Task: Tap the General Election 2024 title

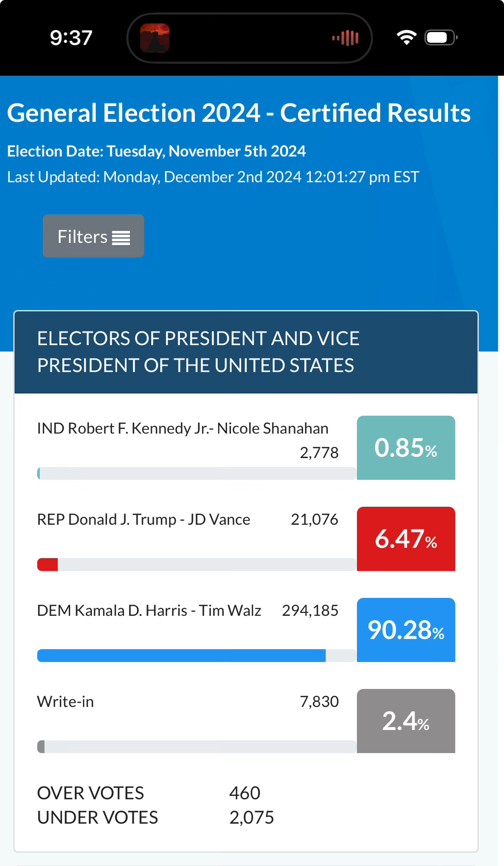Action: [239, 113]
